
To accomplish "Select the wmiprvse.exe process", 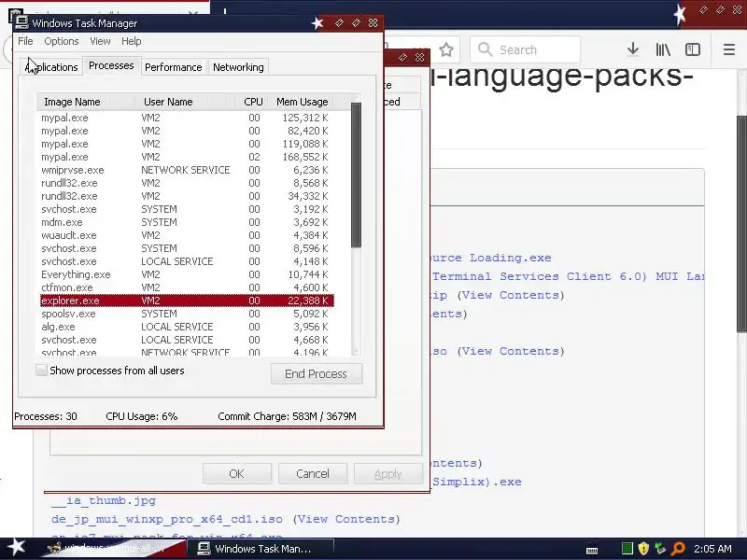I will point(187,170).
